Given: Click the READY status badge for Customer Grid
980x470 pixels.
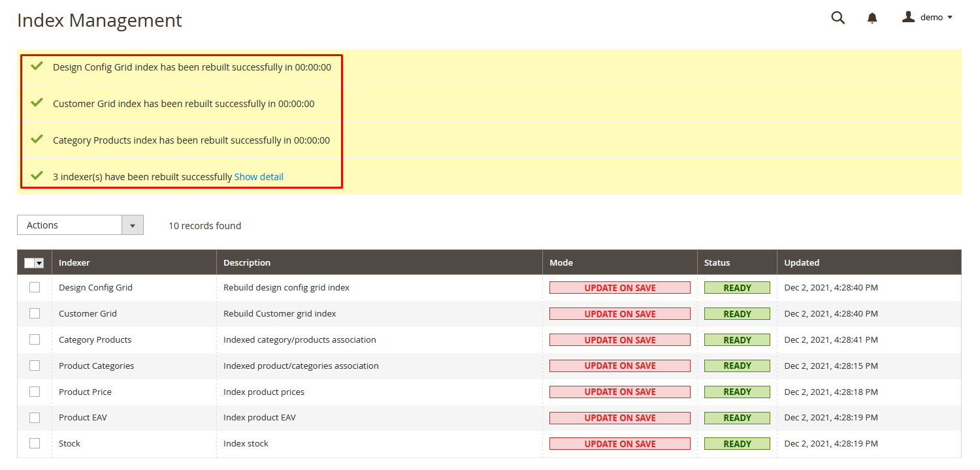Looking at the screenshot, I should point(737,314).
